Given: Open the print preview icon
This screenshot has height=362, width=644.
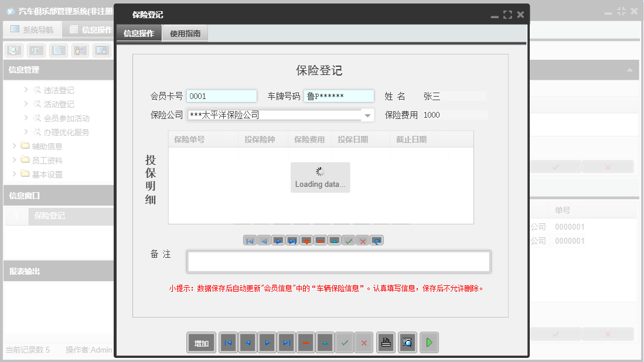Looking at the screenshot, I should coord(407,343).
